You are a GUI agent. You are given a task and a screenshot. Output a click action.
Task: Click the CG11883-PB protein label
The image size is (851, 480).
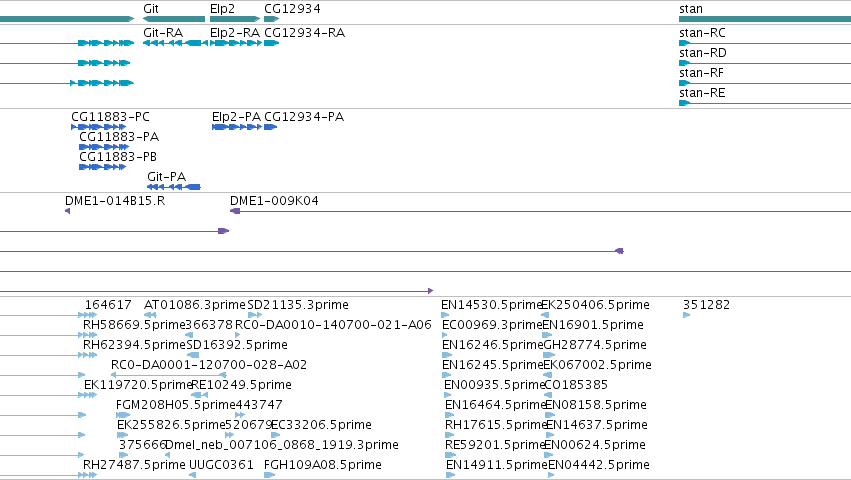[118, 157]
